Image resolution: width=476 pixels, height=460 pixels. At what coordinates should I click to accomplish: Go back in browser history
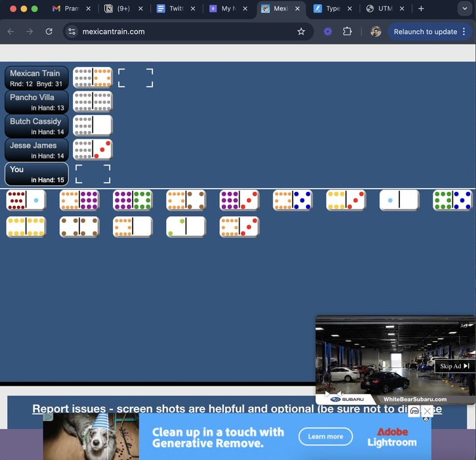coord(11,32)
